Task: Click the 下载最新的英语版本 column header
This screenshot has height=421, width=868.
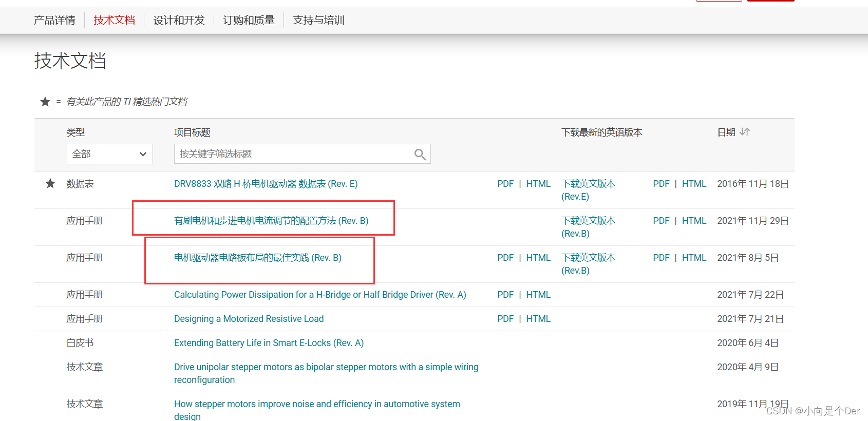Action: [x=602, y=132]
